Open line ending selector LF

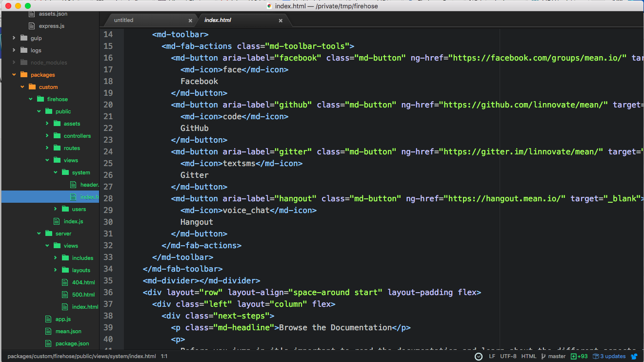[492, 357]
